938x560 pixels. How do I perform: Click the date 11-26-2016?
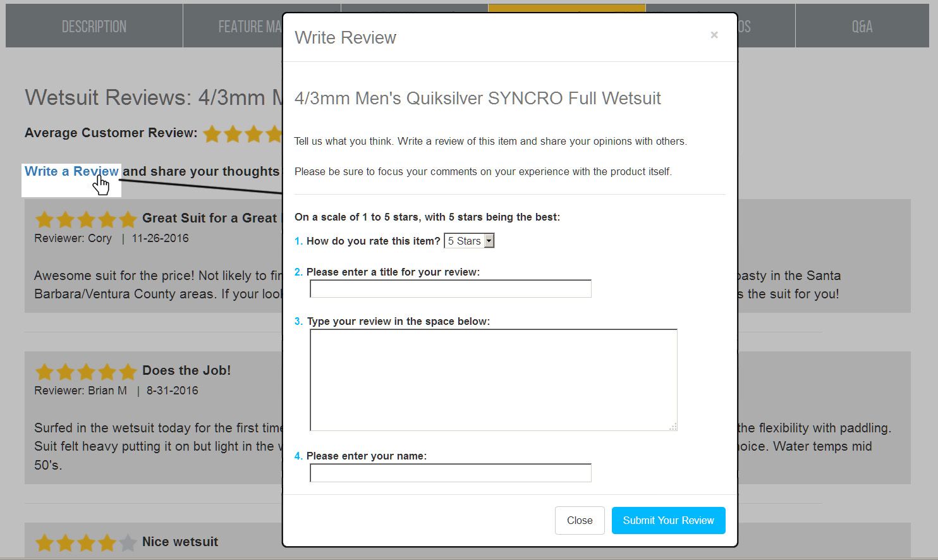(160, 238)
